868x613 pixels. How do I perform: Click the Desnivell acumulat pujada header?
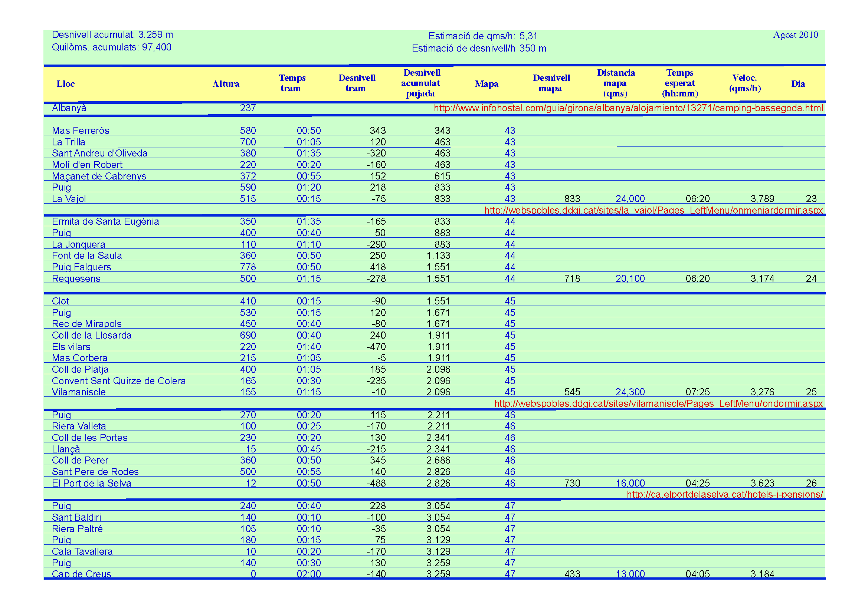click(421, 83)
